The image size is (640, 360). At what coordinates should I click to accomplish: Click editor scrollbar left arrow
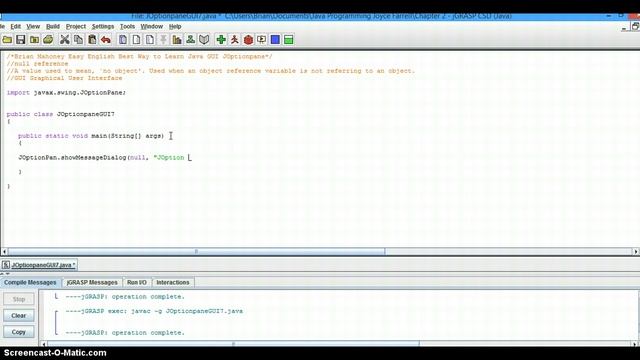4,251
